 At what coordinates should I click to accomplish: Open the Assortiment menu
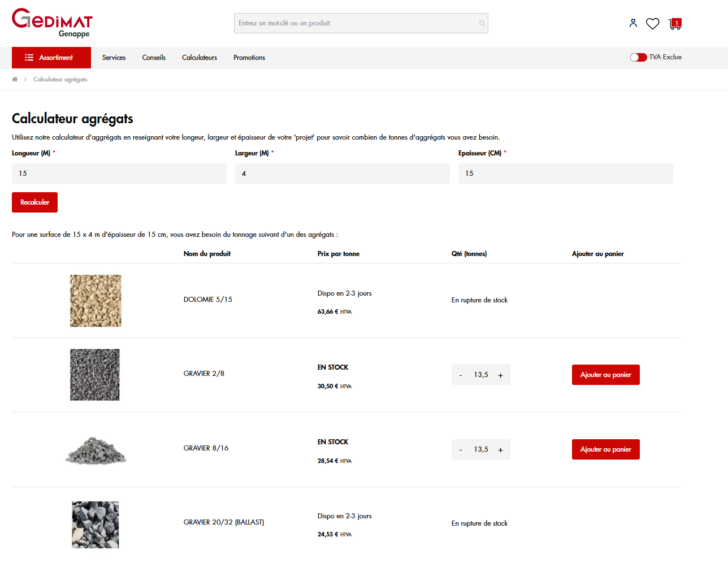(x=51, y=58)
